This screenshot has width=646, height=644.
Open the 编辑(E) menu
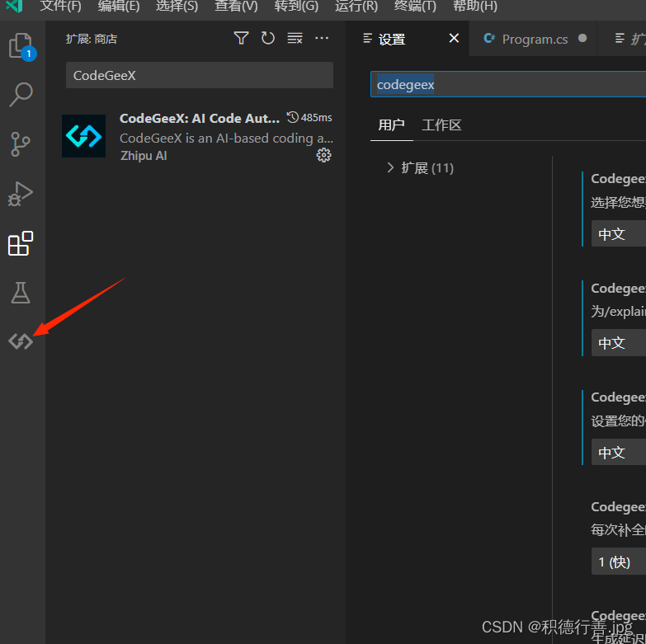119,6
